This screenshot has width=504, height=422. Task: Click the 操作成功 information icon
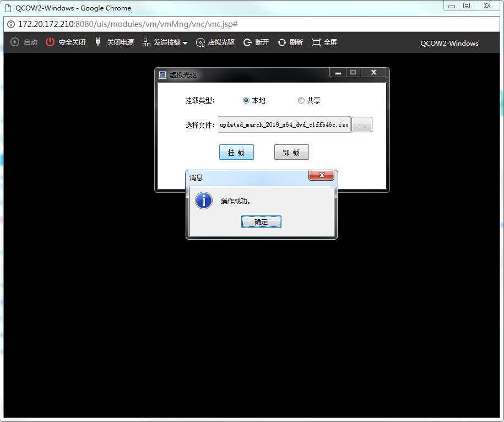[x=204, y=201]
